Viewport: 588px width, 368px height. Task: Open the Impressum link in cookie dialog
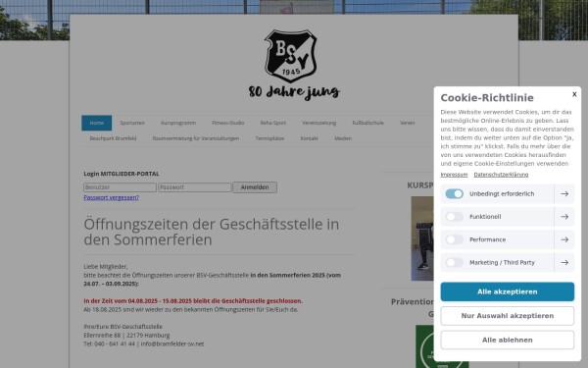[x=454, y=175]
